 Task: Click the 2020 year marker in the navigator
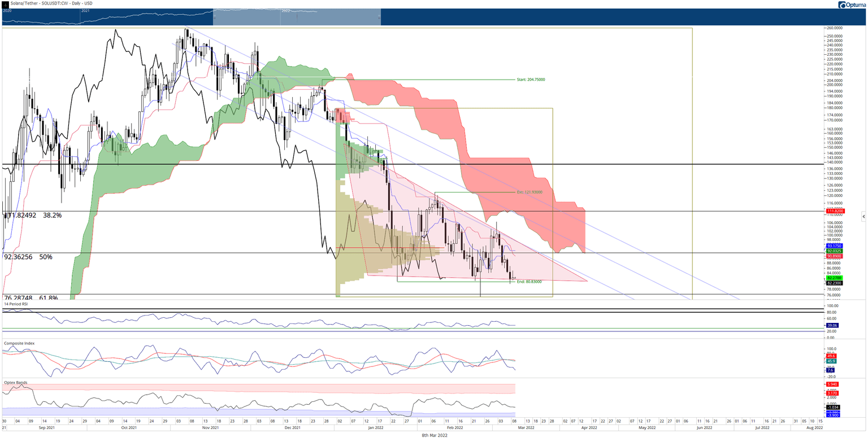(x=7, y=11)
